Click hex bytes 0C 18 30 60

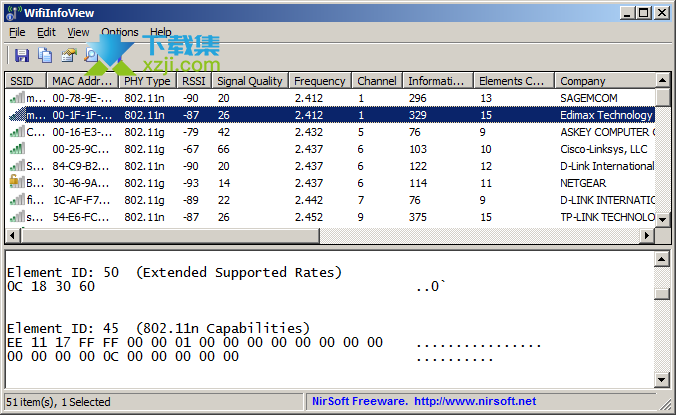(x=51, y=286)
